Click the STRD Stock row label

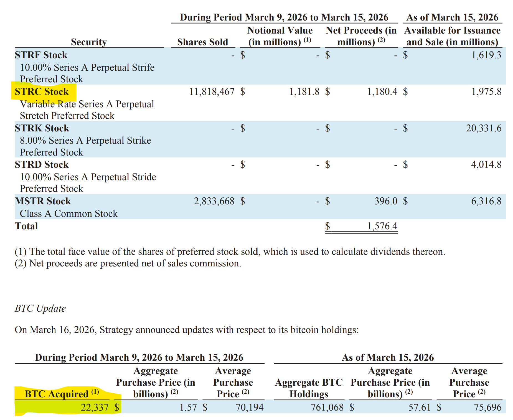[42, 164]
